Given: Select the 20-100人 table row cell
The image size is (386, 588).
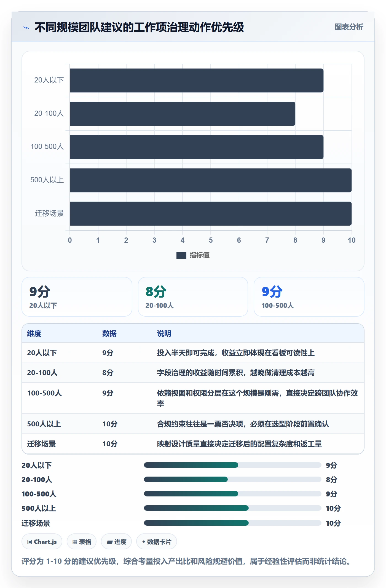Looking at the screenshot, I should [x=42, y=373].
